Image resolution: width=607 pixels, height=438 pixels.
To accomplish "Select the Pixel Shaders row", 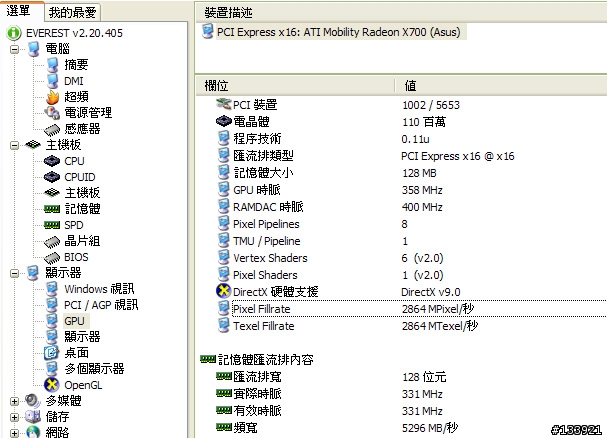I will tap(411, 275).
